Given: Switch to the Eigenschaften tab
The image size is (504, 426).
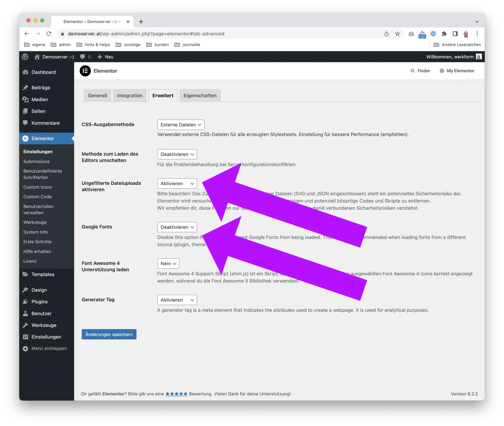Looking at the screenshot, I should click(200, 96).
